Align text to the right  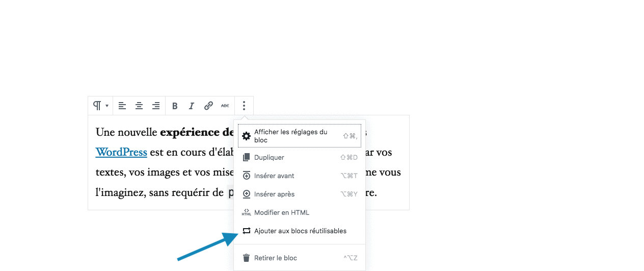coord(156,106)
